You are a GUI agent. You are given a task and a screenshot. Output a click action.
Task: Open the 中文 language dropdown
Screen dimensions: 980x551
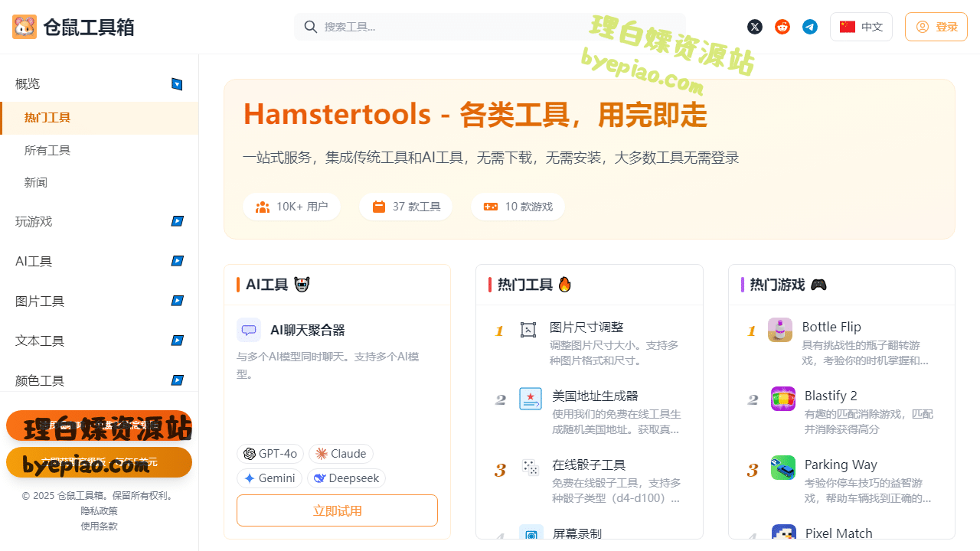point(861,27)
